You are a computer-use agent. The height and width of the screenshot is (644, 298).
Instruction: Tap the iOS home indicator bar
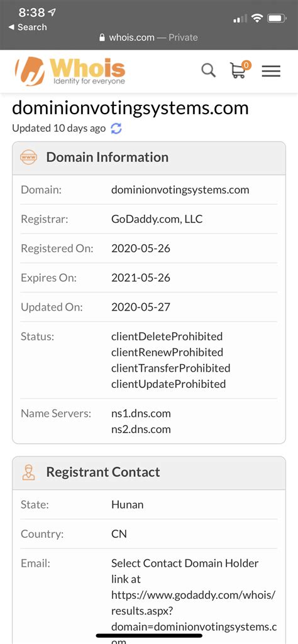point(149,635)
